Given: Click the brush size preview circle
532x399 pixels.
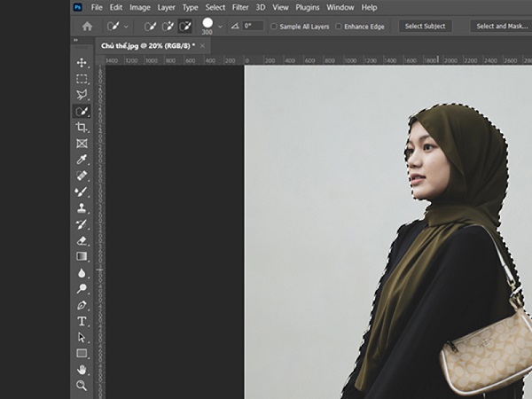Looking at the screenshot, I should pos(207,23).
